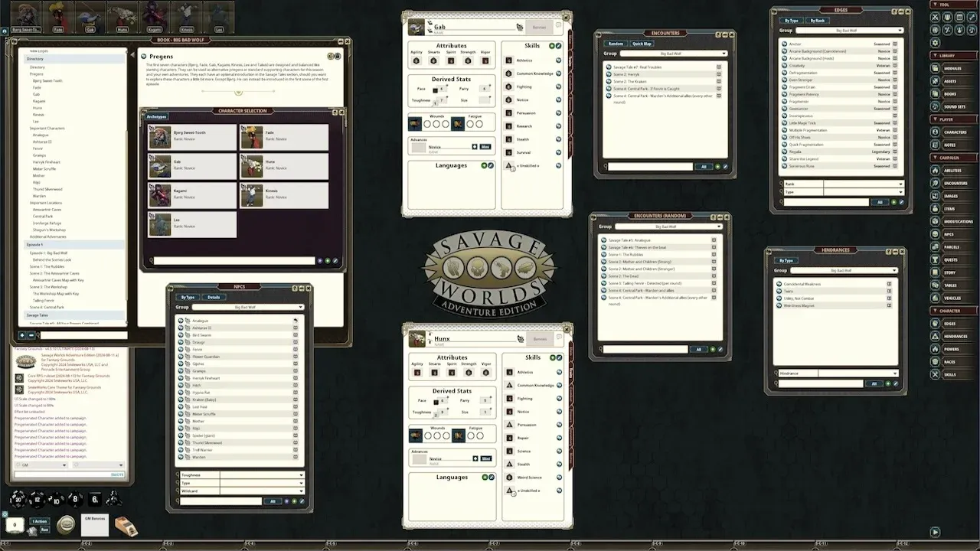Collapse the Tool sidebar section
Image resolution: width=980 pixels, height=551 pixels.
[954, 5]
